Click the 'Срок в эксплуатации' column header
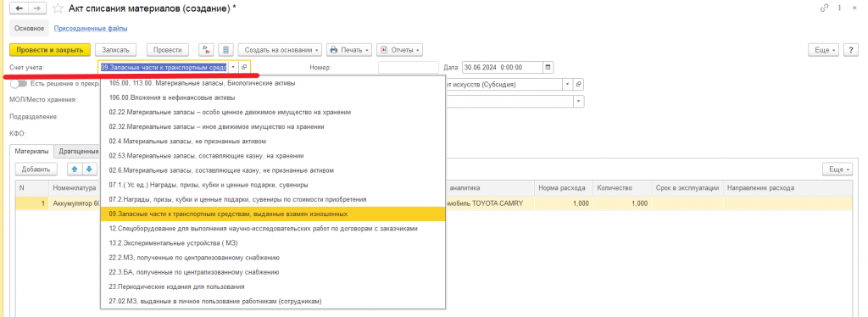The image size is (868, 317). coord(687,188)
